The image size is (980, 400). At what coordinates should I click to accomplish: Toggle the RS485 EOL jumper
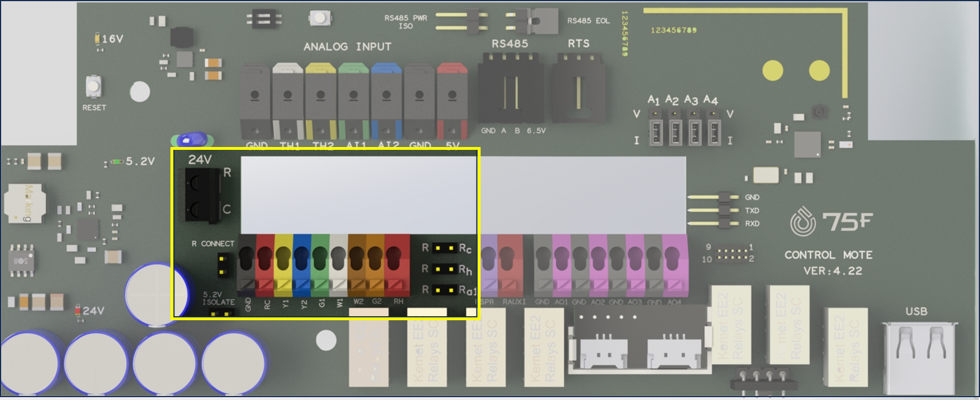pos(532,21)
